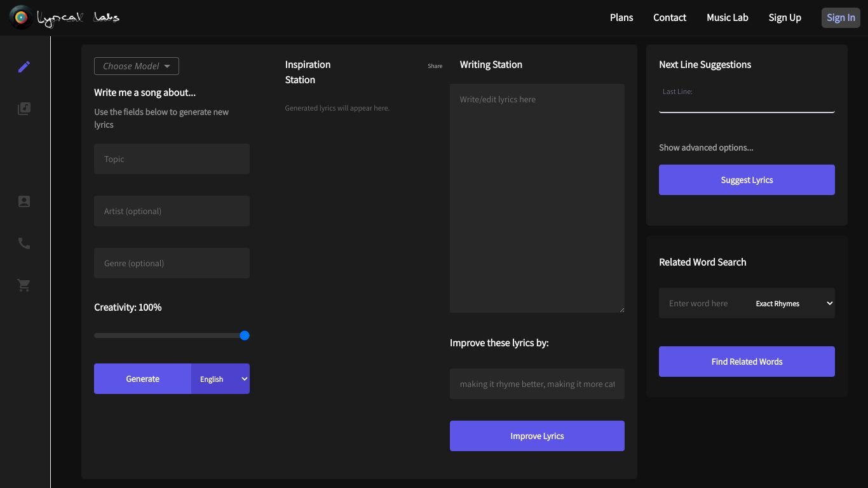The width and height of the screenshot is (868, 488).
Task: Click the Genre (optional) field
Action: point(172,263)
